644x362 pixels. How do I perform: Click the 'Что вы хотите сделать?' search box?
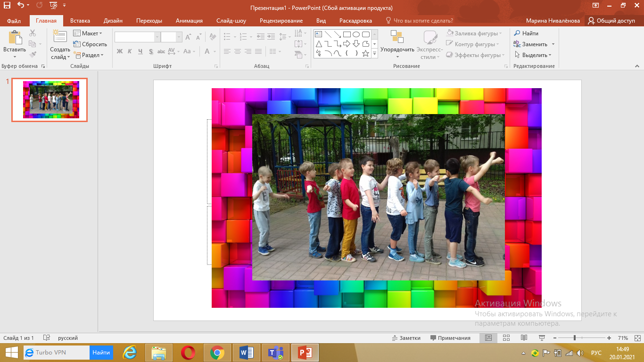pyautogui.click(x=419, y=21)
